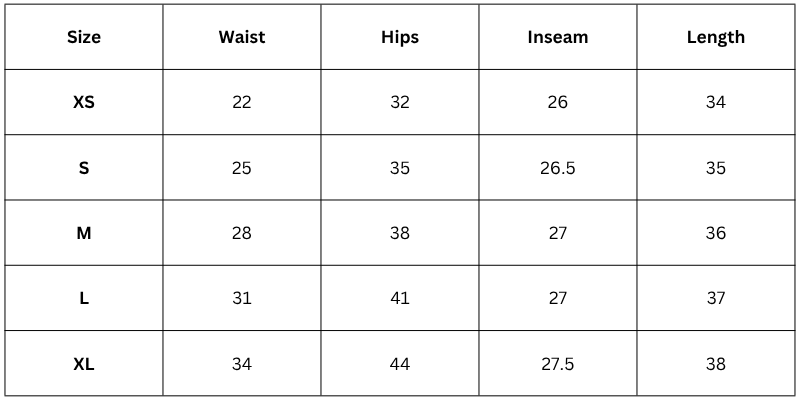Viewport: 800px width, 400px height.
Task: Click the XS waist value 22
Action: pyautogui.click(x=241, y=102)
